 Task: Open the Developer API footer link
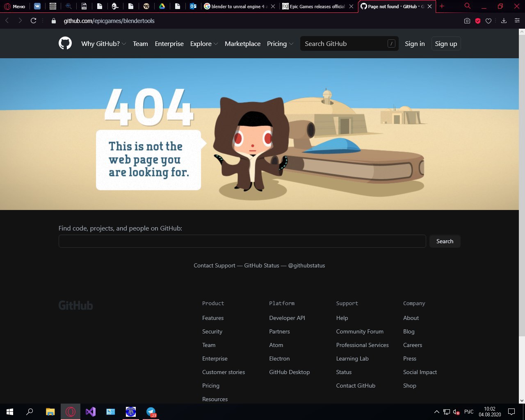pos(287,318)
